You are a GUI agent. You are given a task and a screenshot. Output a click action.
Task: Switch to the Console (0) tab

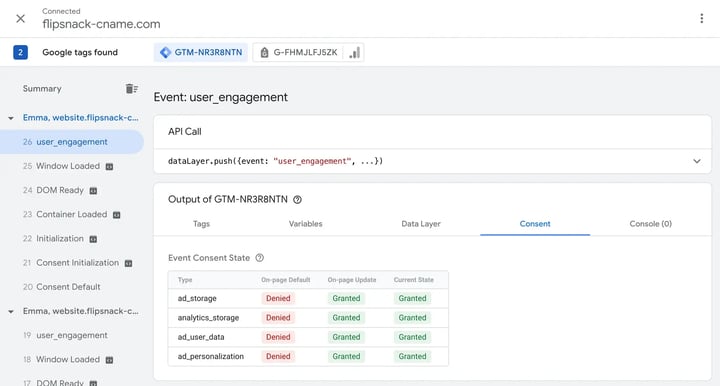[x=650, y=224]
